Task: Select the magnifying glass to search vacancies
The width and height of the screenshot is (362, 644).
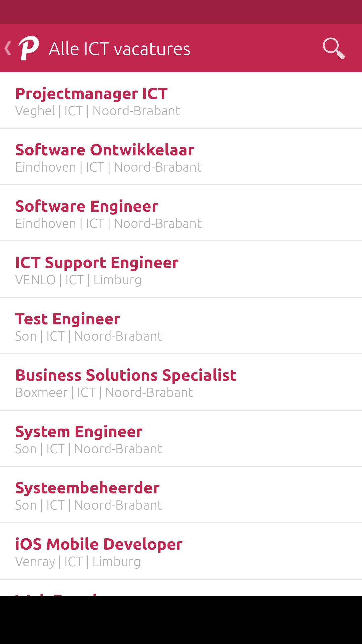Action: [x=334, y=48]
